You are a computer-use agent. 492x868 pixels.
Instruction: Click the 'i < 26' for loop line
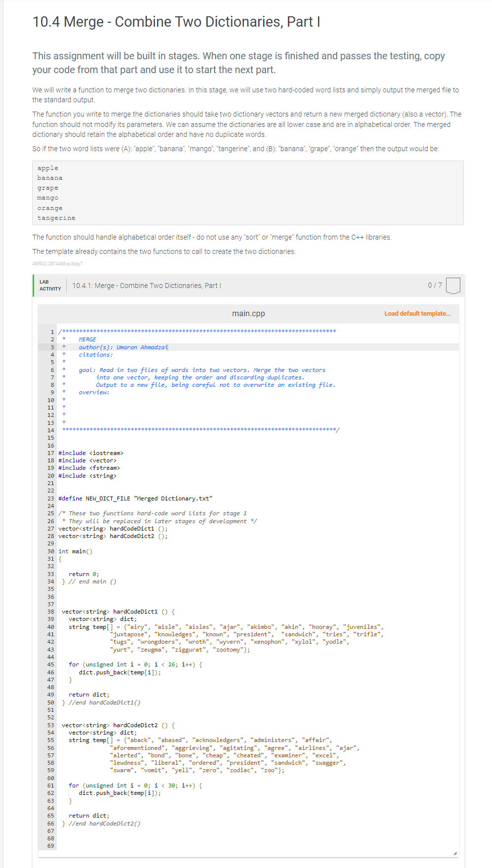(135, 664)
